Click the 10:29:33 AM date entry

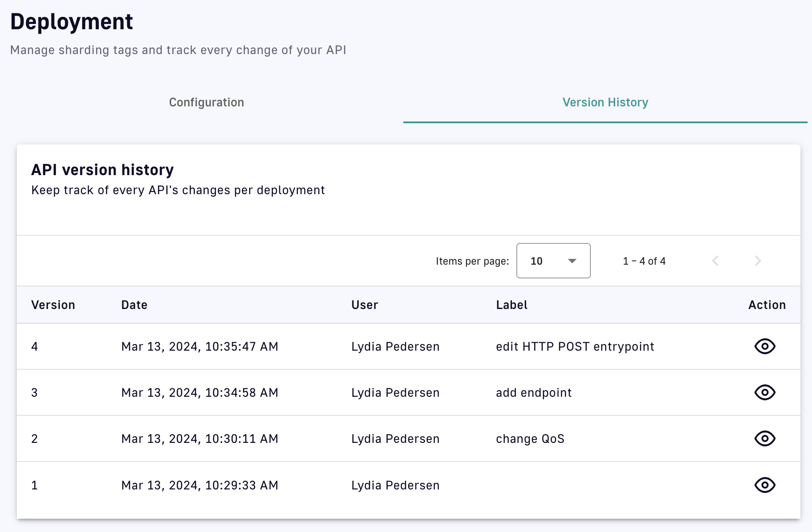[x=199, y=485]
